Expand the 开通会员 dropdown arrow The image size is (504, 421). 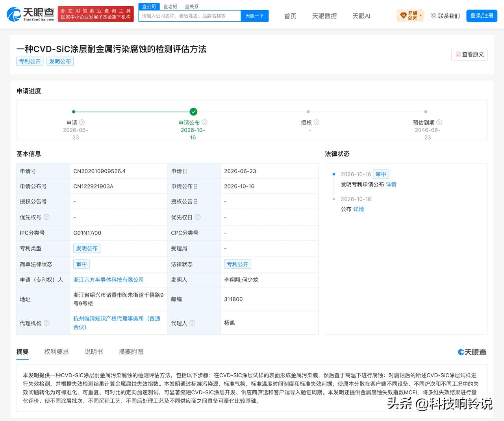coord(421,16)
